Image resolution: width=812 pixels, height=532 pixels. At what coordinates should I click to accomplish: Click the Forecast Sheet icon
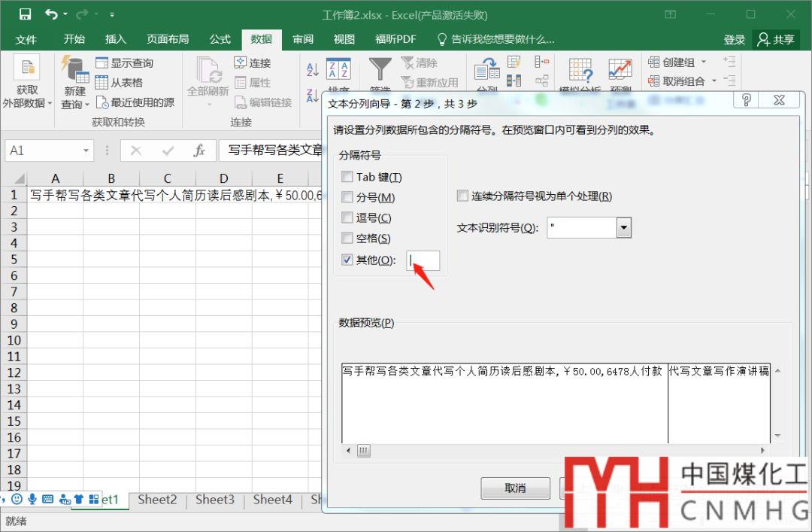click(x=620, y=69)
